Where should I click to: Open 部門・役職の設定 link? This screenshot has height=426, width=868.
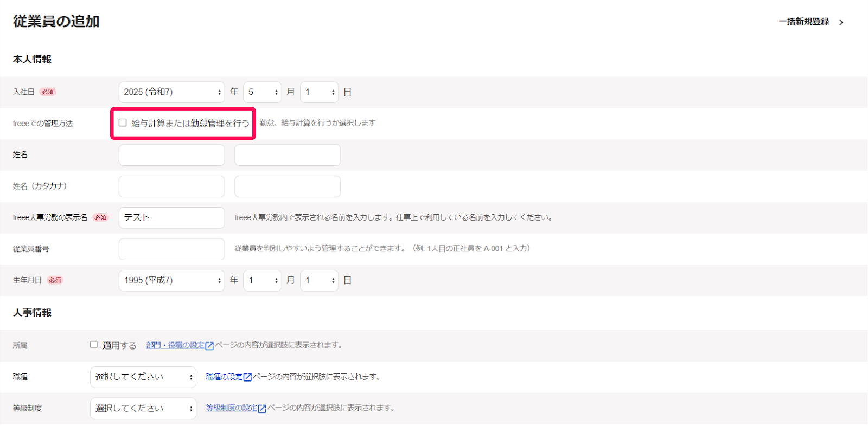[175, 345]
